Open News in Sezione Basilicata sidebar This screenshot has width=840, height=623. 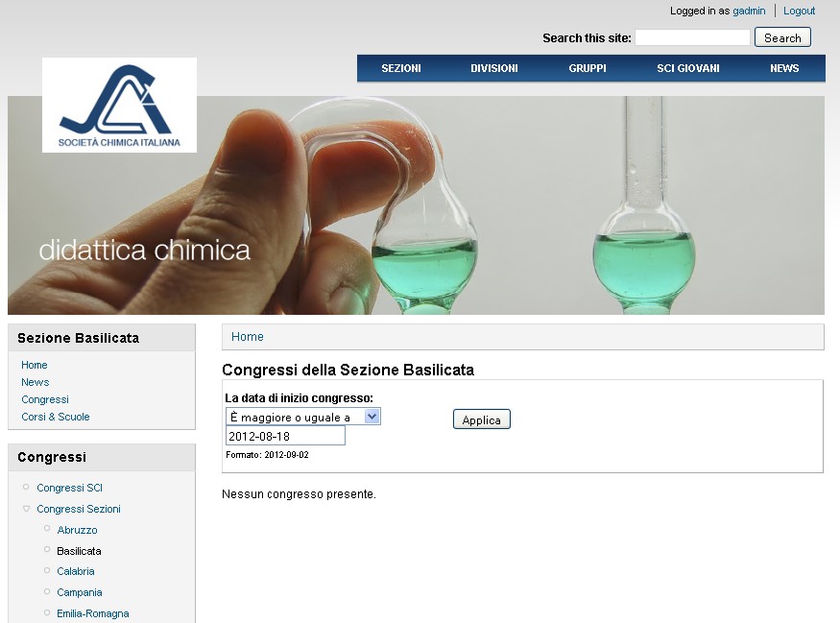36,382
